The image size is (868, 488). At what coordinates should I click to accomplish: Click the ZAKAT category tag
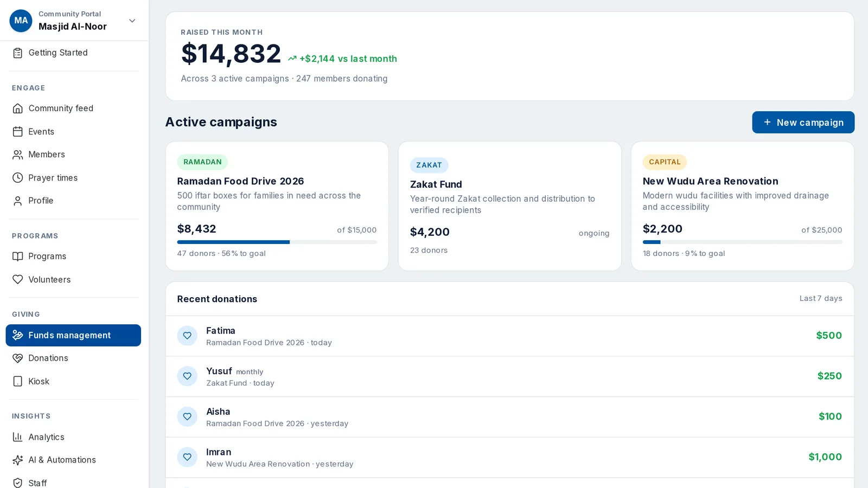pyautogui.click(x=429, y=165)
